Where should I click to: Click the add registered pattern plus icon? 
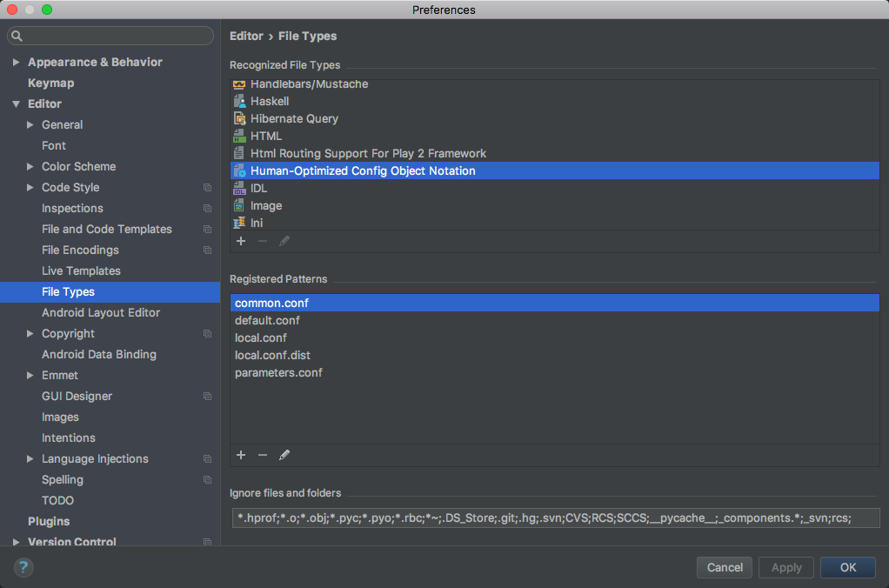pos(241,455)
